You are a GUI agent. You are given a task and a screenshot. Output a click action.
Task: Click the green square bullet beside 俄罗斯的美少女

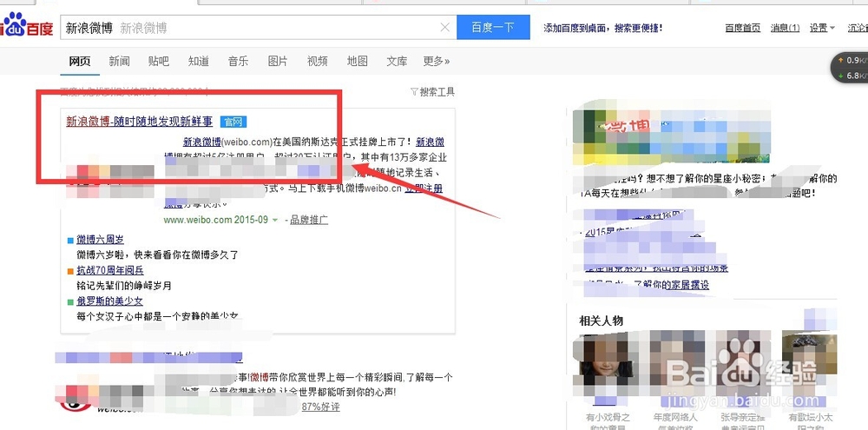(70, 302)
